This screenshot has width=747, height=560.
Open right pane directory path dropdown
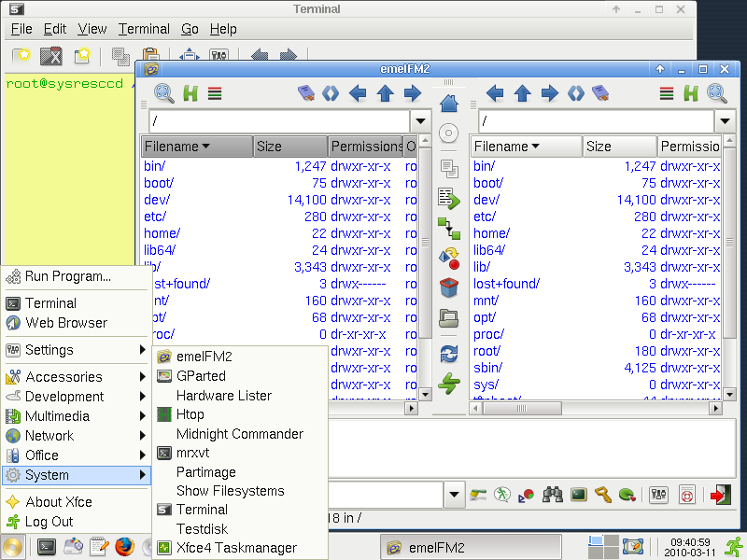[726, 121]
